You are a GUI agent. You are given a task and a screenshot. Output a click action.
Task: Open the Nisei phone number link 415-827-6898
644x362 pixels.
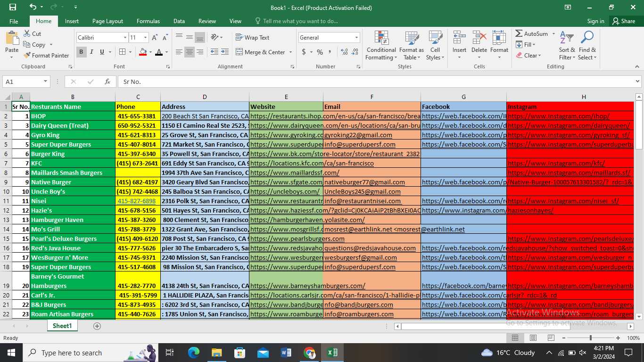point(136,201)
